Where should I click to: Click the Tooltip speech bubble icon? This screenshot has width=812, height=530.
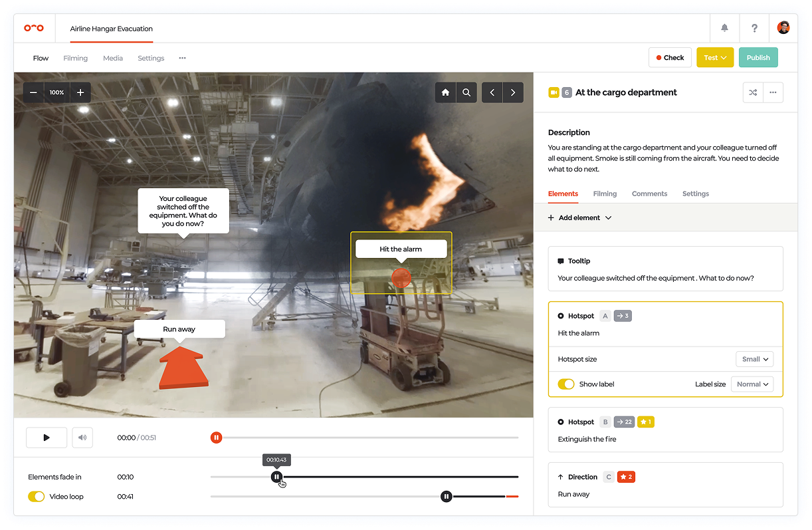[561, 261]
